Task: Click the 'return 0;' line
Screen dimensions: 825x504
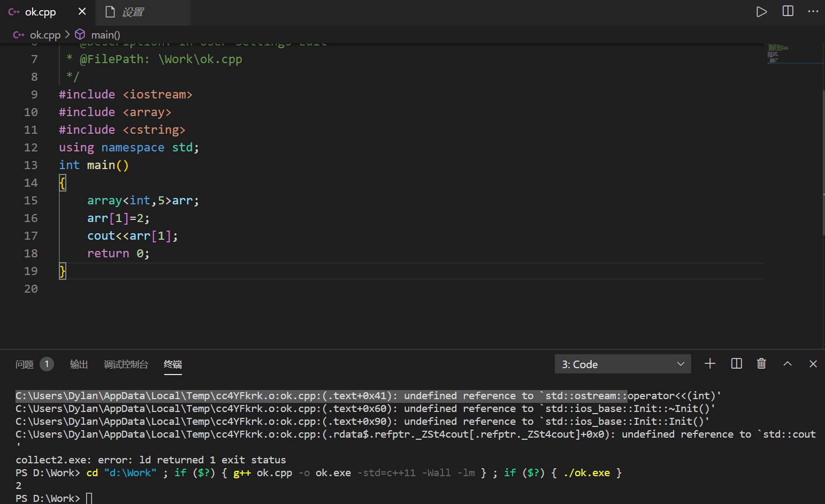Action: (118, 253)
